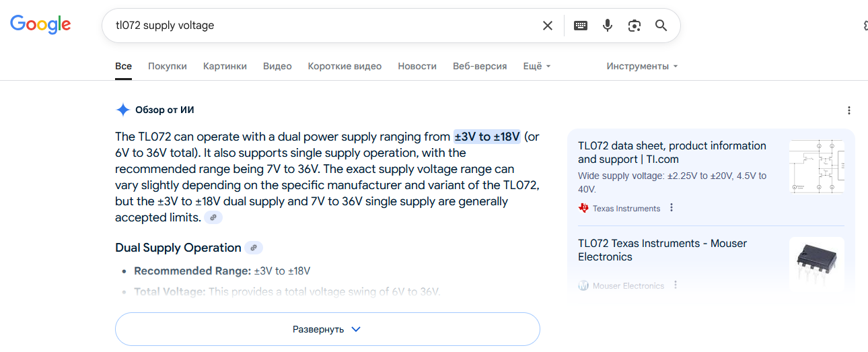
Task: Open the Инструменты dropdown
Action: [x=642, y=66]
